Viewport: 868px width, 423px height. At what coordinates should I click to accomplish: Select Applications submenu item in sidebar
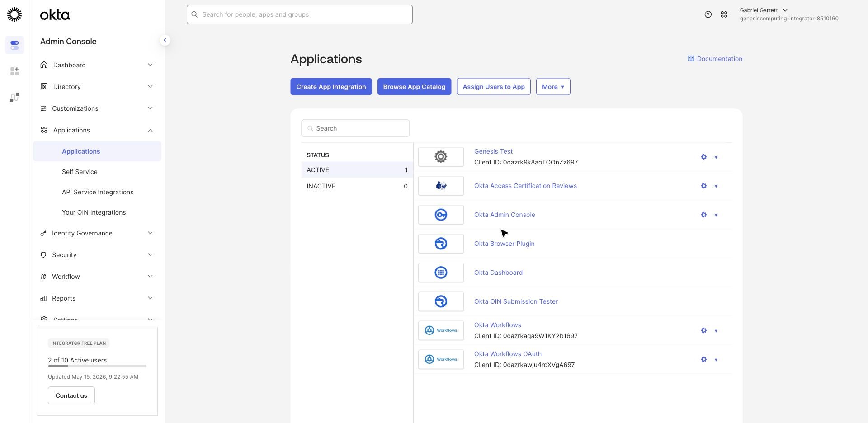tap(97, 151)
